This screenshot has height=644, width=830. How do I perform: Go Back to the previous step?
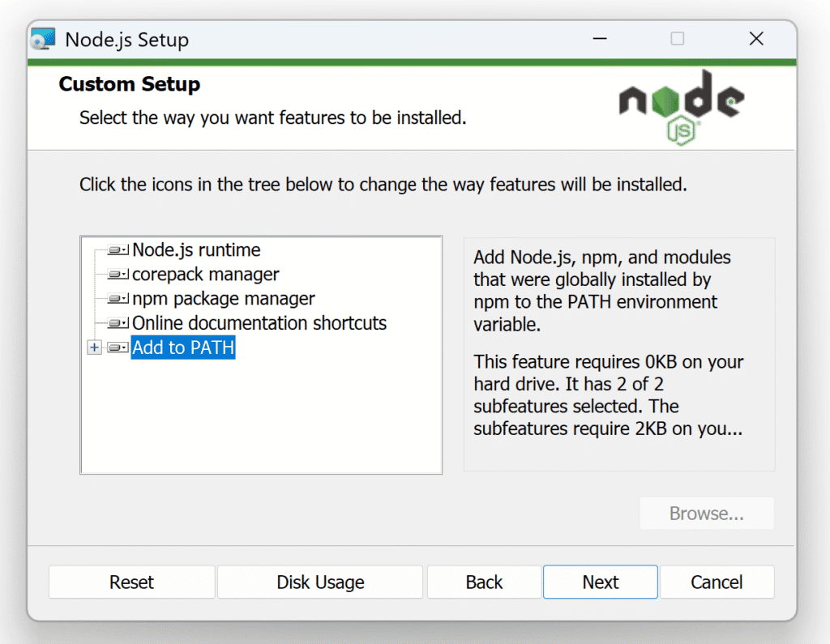(x=485, y=582)
